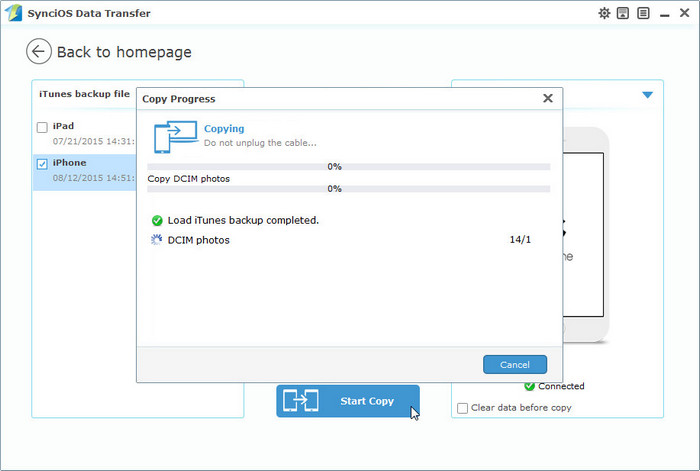Viewport: 700px width, 471px height.
Task: Click the Copy DCIM photos label
Action: [x=188, y=179]
